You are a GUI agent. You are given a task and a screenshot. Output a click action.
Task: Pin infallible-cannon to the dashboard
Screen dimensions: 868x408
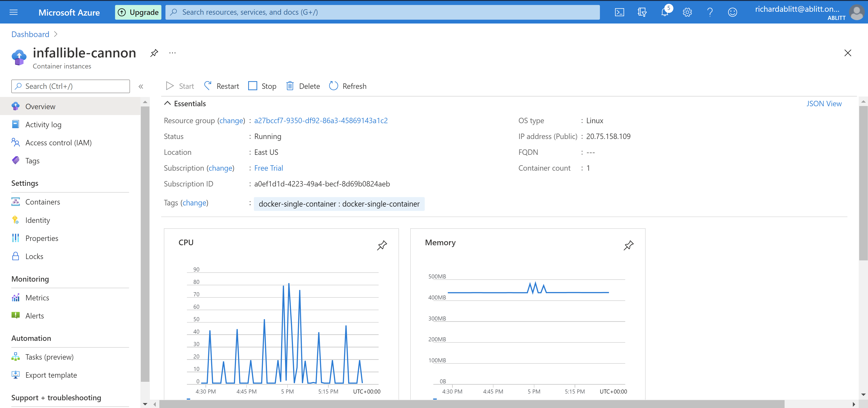(154, 53)
